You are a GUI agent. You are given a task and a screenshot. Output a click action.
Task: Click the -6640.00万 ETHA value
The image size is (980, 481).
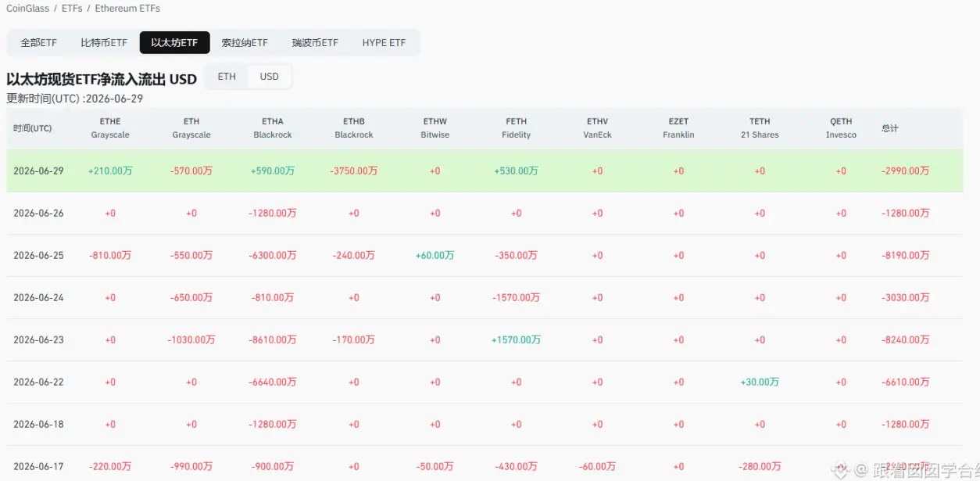click(x=273, y=382)
